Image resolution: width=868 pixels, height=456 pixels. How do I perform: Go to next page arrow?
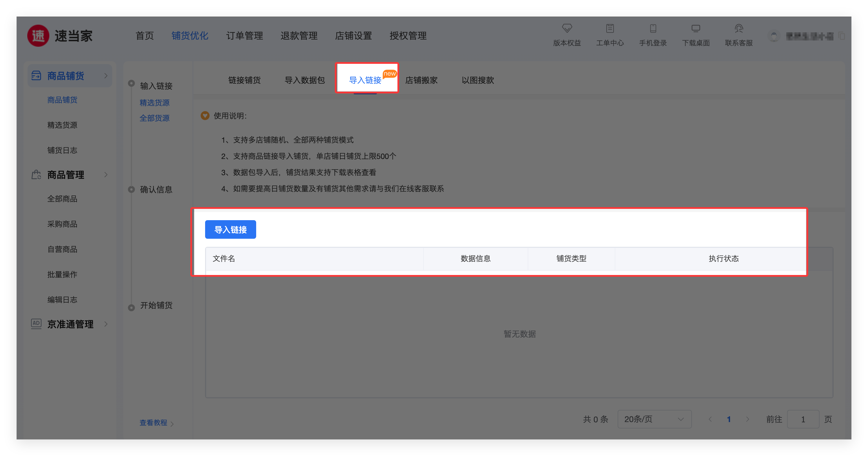pos(747,419)
